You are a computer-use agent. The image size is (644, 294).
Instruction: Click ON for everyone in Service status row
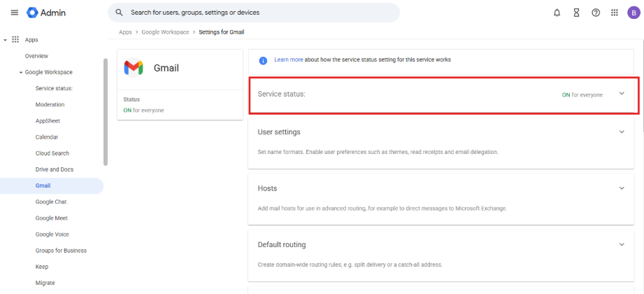(582, 95)
